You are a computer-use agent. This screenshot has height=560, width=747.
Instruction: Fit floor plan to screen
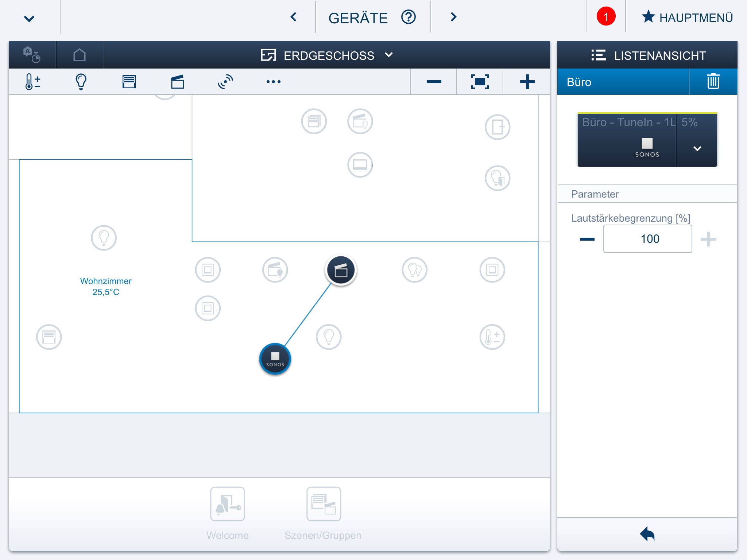[480, 82]
